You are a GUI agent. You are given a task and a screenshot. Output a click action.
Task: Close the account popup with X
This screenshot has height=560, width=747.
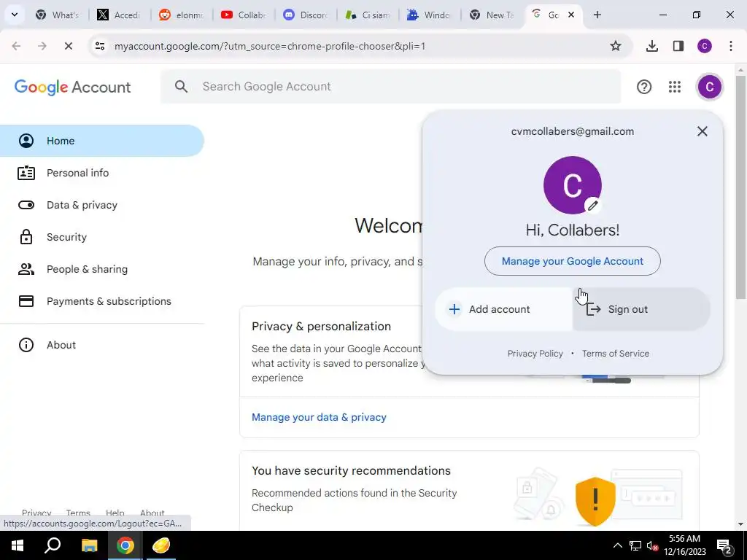pos(702,131)
